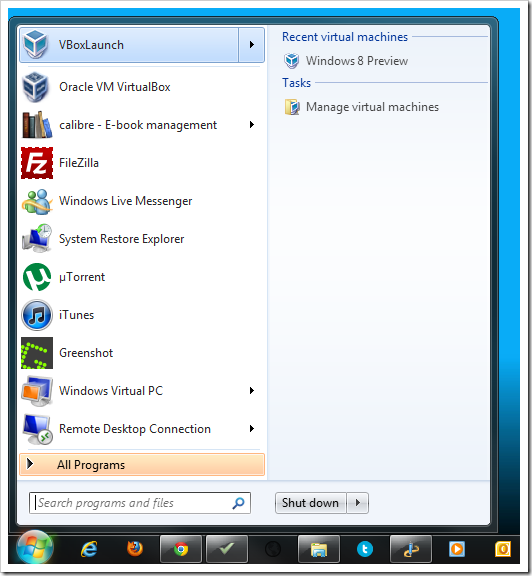The image size is (532, 576).
Task: Expand the VBoxLaunch jump list arrow
Action: click(252, 45)
